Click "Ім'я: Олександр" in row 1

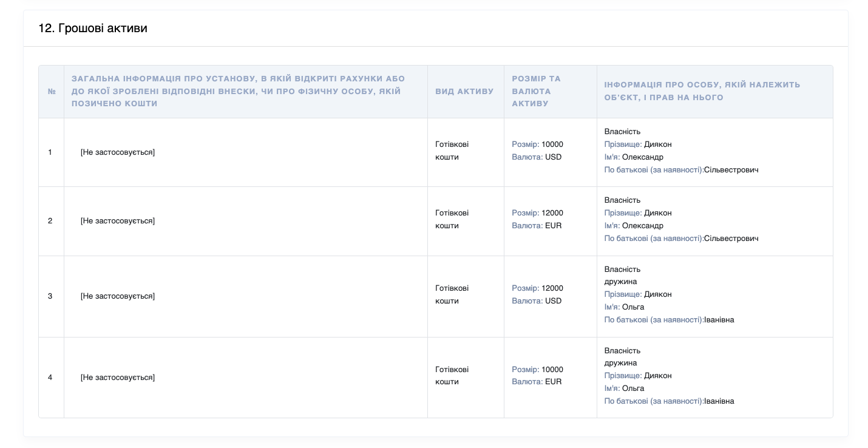(x=634, y=157)
